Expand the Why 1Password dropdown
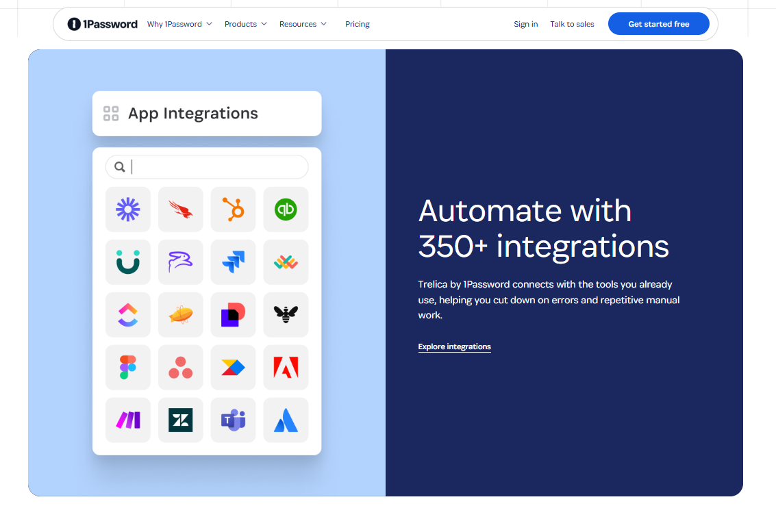Screen dimensions: 776x532 click(x=179, y=23)
